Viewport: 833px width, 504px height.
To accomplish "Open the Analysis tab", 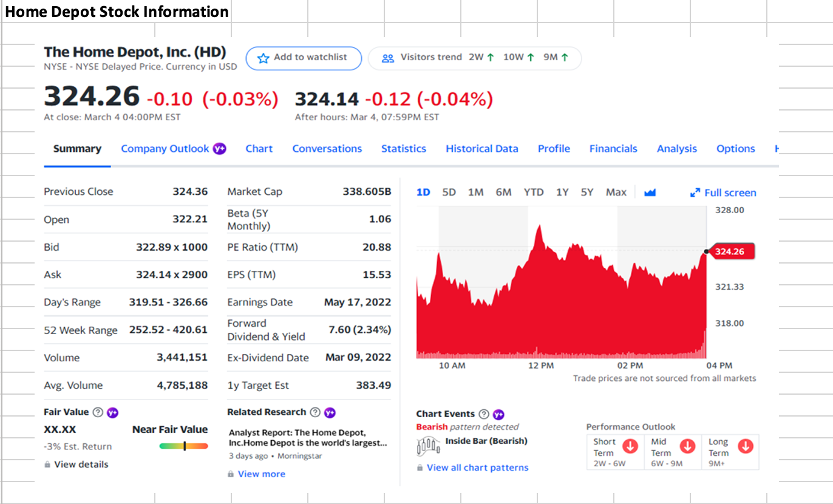I will (x=677, y=149).
